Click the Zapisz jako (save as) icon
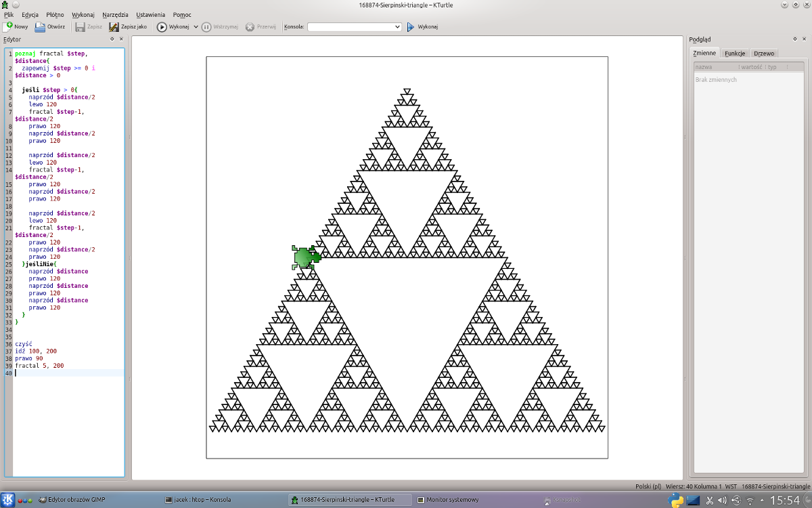The width and height of the screenshot is (812, 508). pyautogui.click(x=114, y=27)
